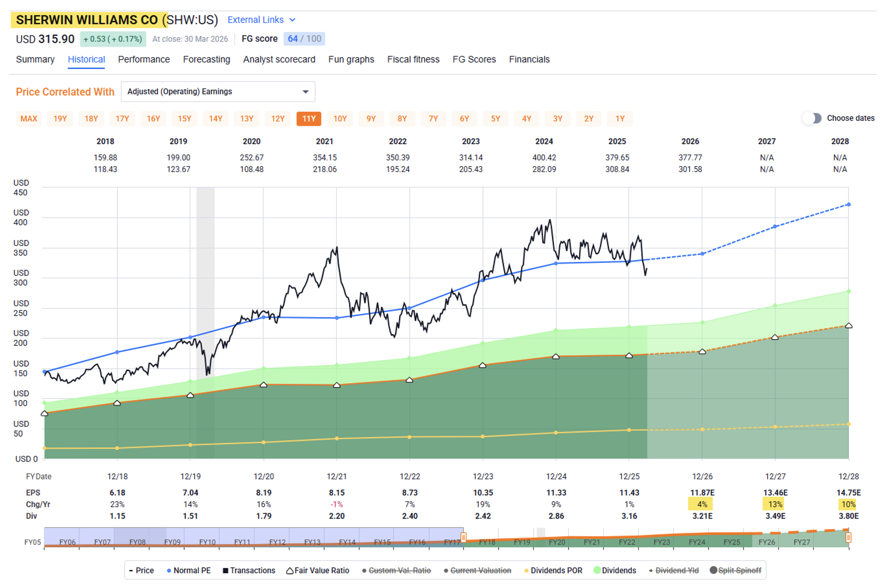Toggle Transactions square legend icon
Image resolution: width=886 pixels, height=588 pixels.
(225, 570)
